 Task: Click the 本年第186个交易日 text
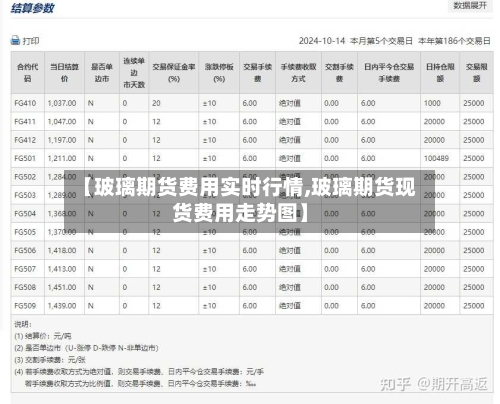[455, 41]
